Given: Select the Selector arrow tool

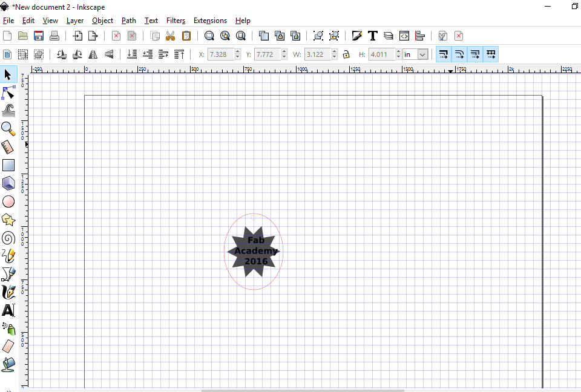Looking at the screenshot, I should point(8,74).
